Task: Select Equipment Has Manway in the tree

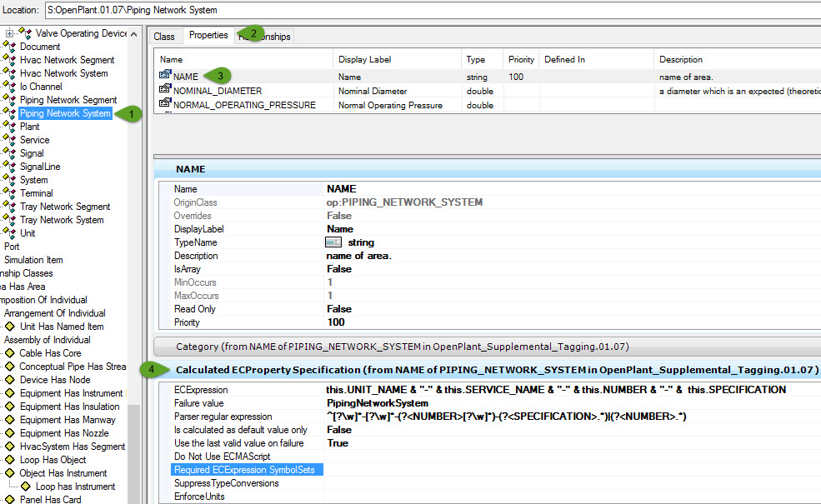Action: click(68, 420)
